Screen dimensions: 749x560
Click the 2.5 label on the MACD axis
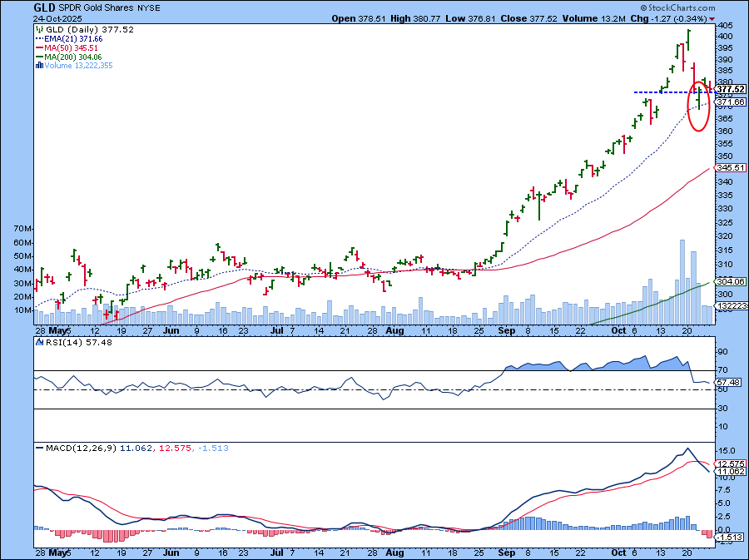pyautogui.click(x=722, y=516)
